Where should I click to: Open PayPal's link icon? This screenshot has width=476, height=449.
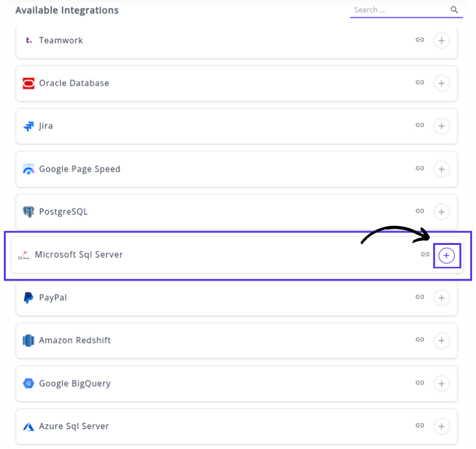tap(420, 297)
